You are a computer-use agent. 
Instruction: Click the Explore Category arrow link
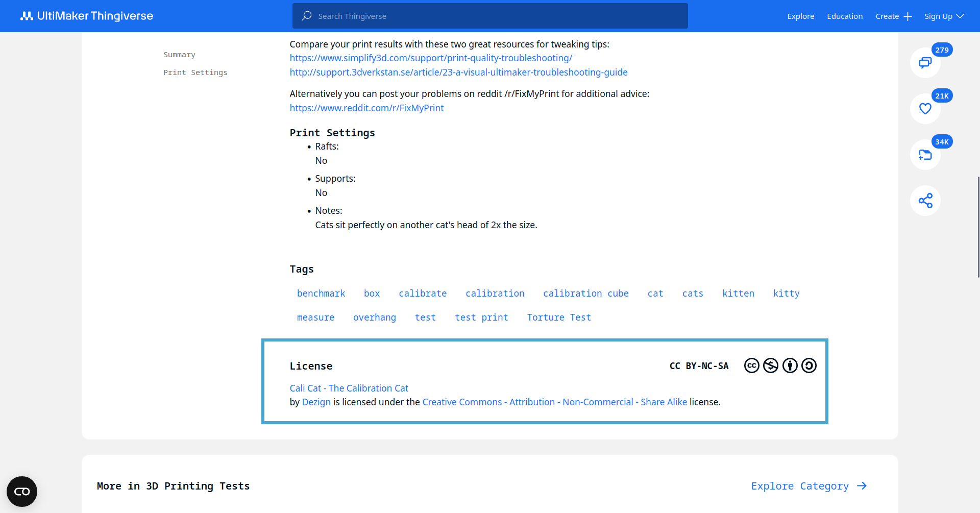pos(808,486)
